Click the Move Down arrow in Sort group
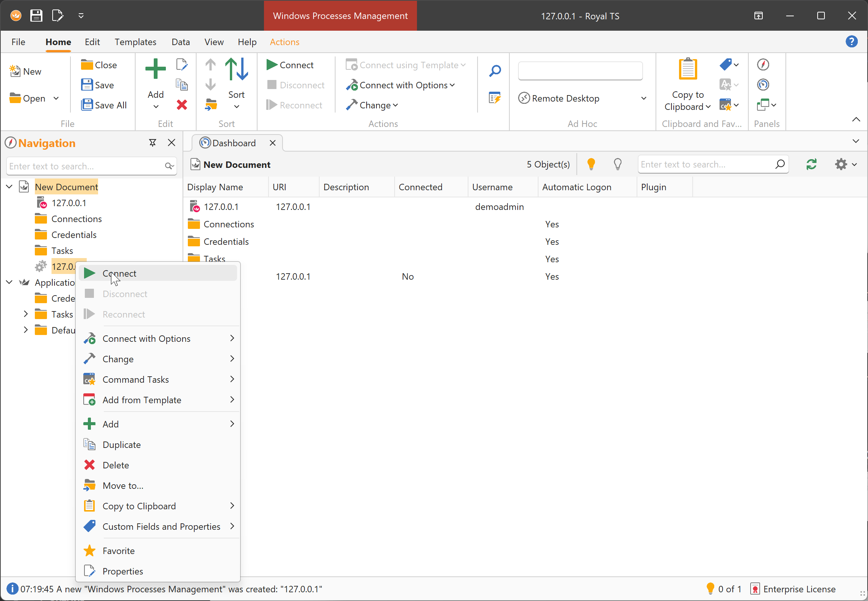 tap(211, 85)
